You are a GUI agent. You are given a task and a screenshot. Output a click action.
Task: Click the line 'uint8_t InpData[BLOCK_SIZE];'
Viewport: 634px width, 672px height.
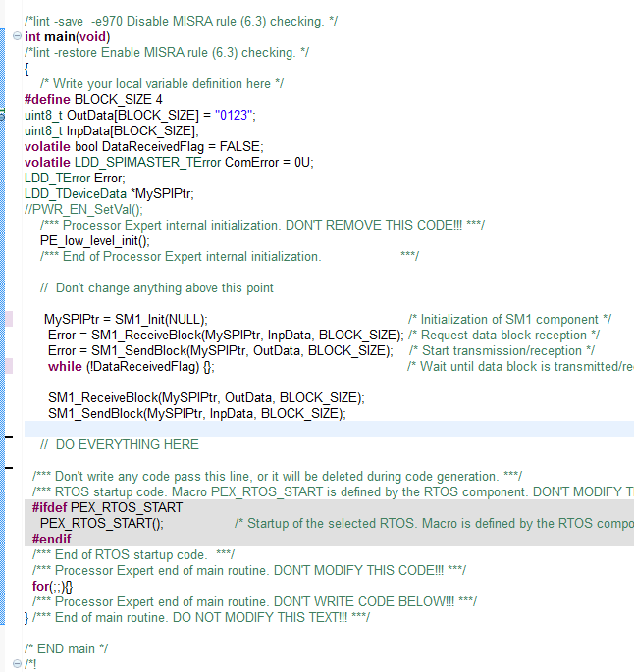(112, 130)
